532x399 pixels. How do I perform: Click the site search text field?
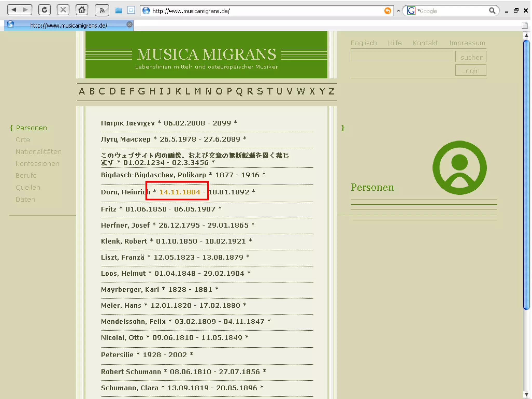click(402, 57)
